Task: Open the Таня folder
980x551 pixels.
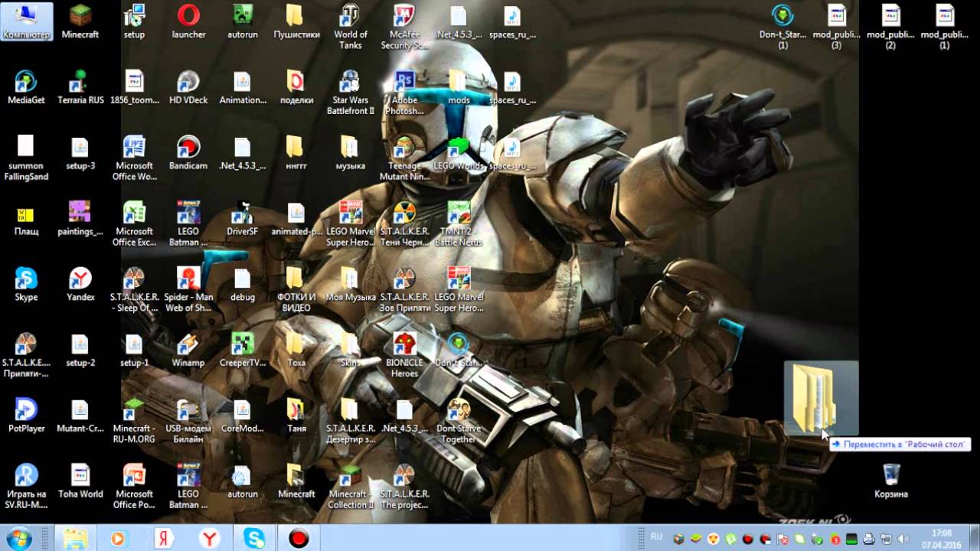Action: click(296, 417)
